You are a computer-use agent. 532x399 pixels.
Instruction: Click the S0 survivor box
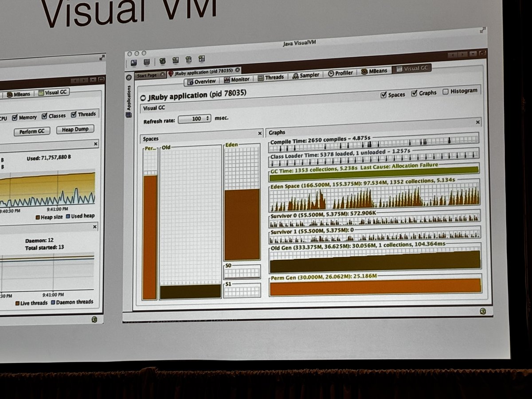[x=242, y=271]
